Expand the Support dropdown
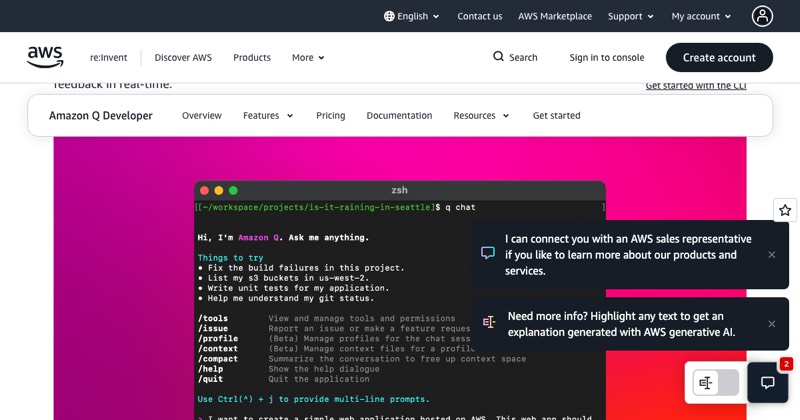The width and height of the screenshot is (800, 420). click(x=631, y=16)
